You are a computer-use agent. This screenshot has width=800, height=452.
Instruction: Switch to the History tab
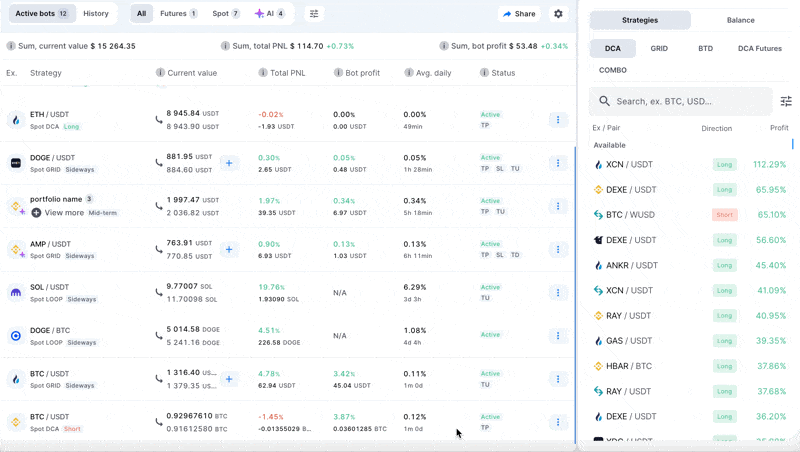coord(96,14)
